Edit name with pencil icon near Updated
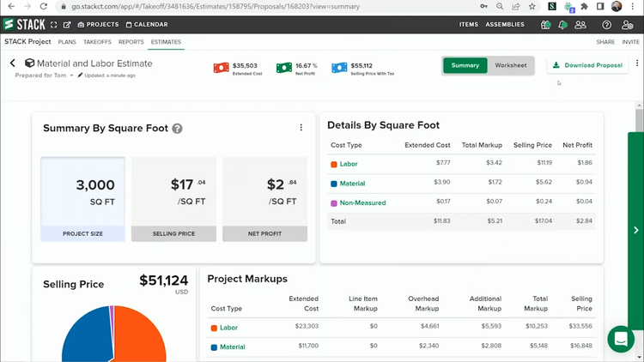The image size is (644, 362). pos(80,75)
